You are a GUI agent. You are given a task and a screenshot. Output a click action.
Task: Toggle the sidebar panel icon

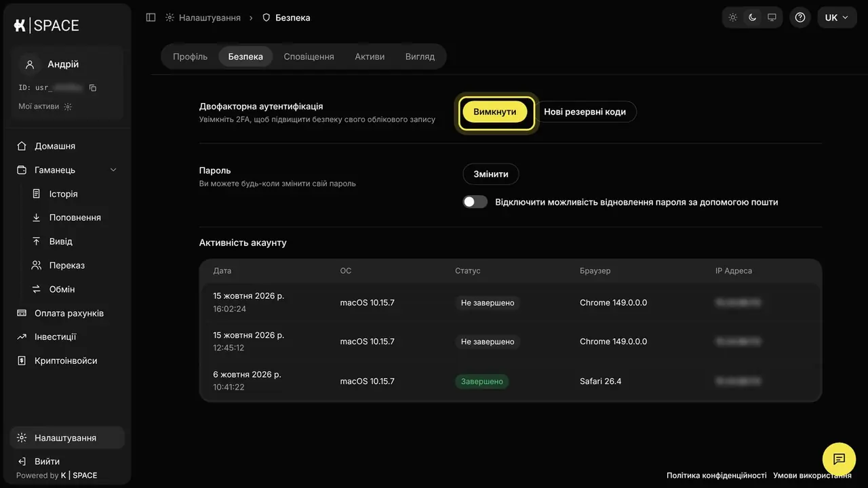151,18
